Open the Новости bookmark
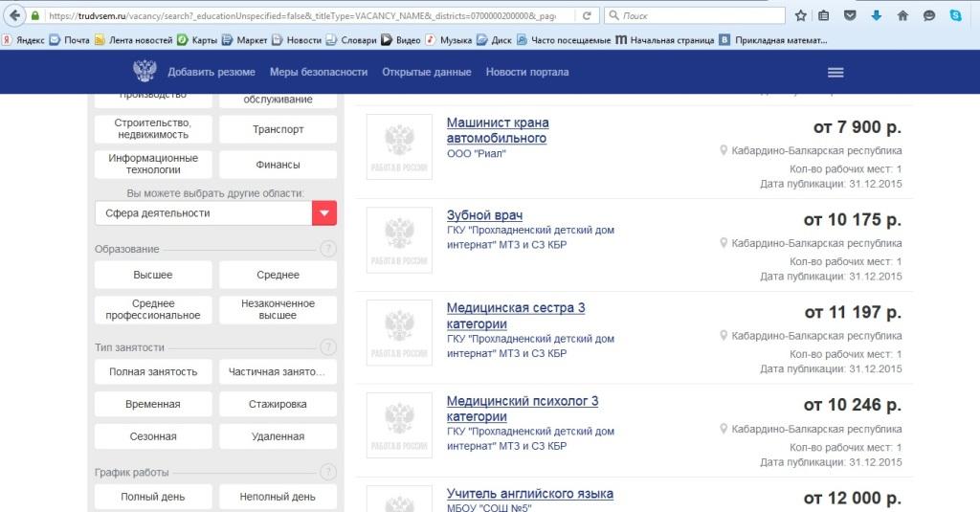Image resolution: width=980 pixels, height=512 pixels. (297, 40)
